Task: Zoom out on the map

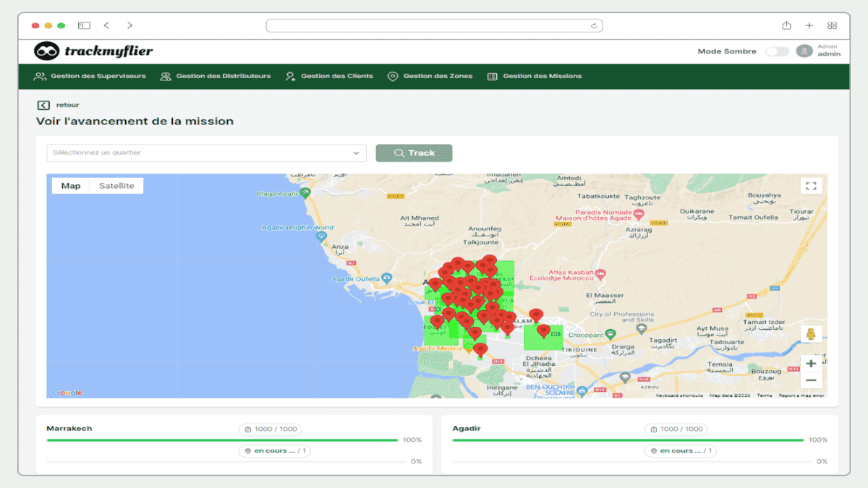Action: tap(811, 380)
